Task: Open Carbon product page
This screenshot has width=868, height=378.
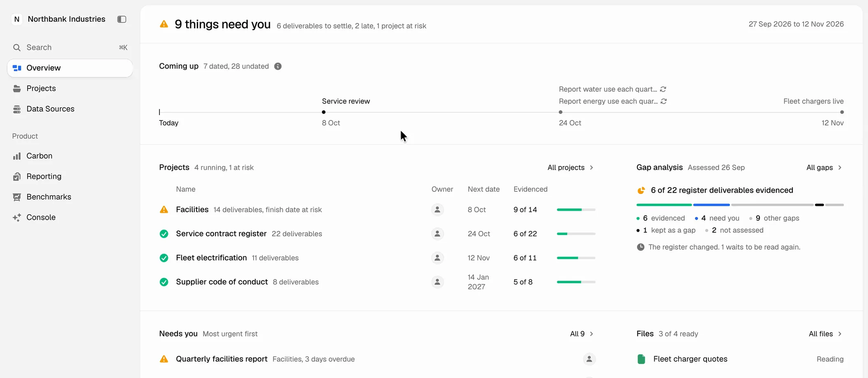Action: click(x=70, y=156)
